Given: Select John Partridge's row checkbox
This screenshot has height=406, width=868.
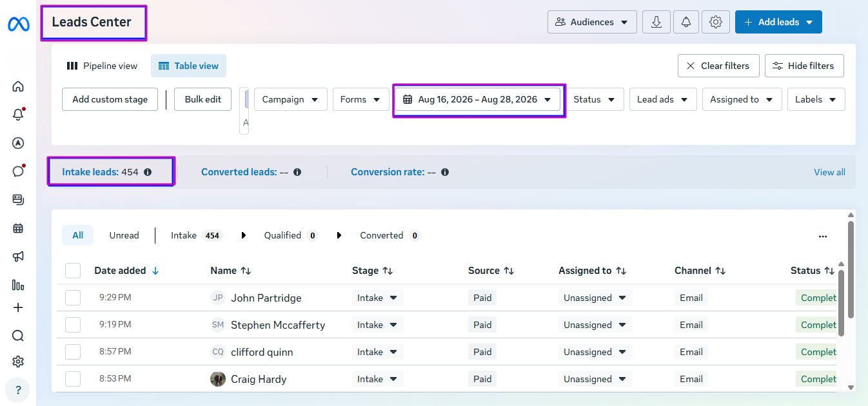Looking at the screenshot, I should click(x=73, y=298).
